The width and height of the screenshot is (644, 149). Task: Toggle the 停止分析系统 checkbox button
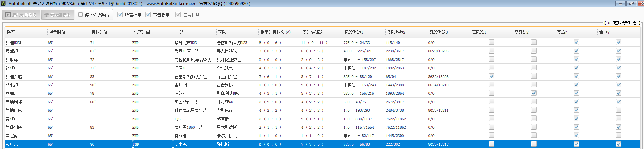[94, 15]
